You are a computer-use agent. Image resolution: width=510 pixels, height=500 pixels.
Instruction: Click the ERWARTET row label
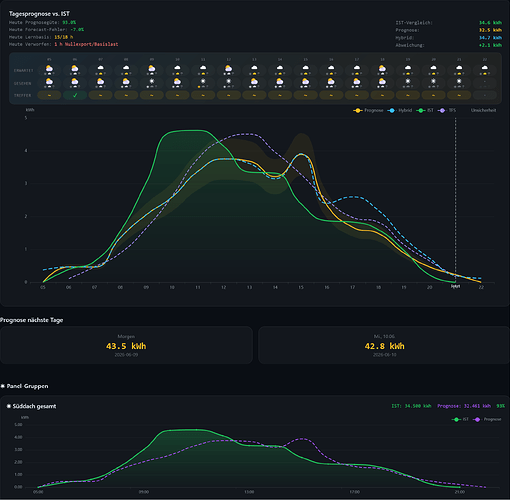pos(23,71)
